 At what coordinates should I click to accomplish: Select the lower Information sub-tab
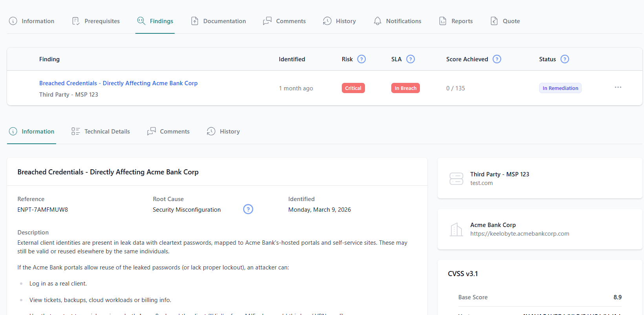(32, 132)
